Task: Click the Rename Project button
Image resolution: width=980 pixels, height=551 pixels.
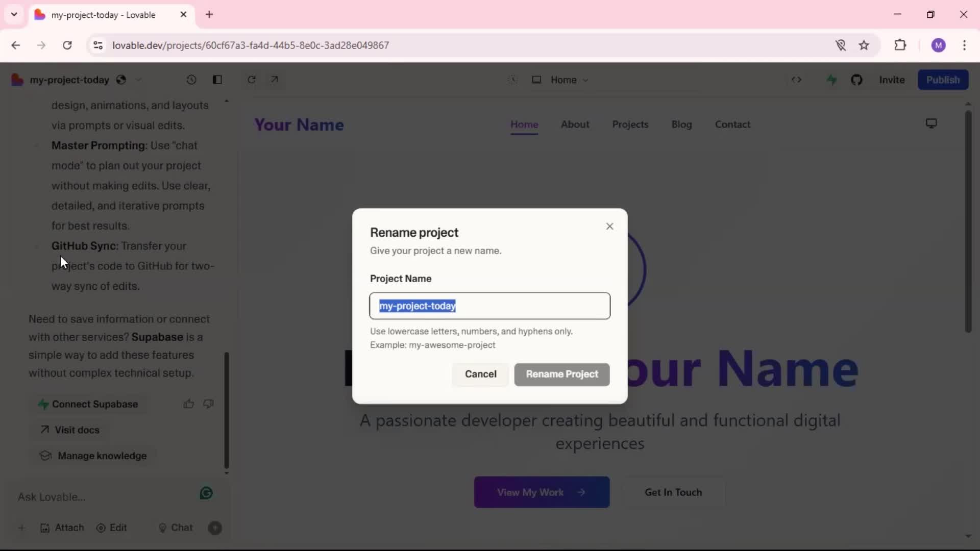Action: [562, 374]
